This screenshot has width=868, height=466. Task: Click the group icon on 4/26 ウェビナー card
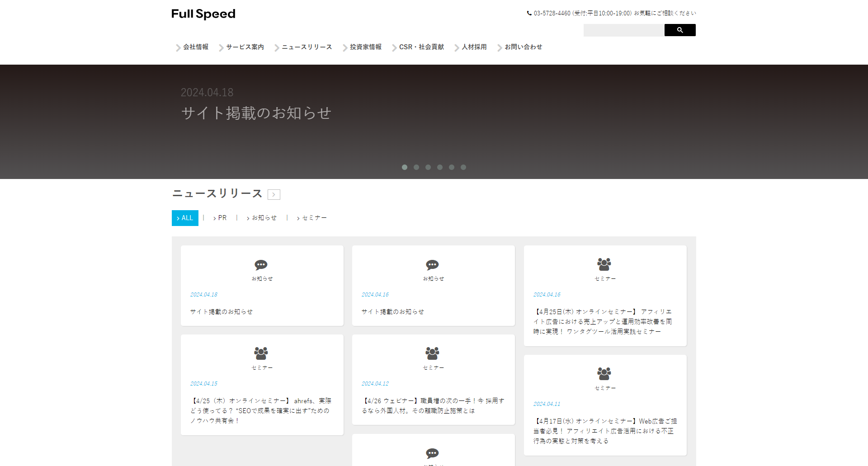click(433, 353)
